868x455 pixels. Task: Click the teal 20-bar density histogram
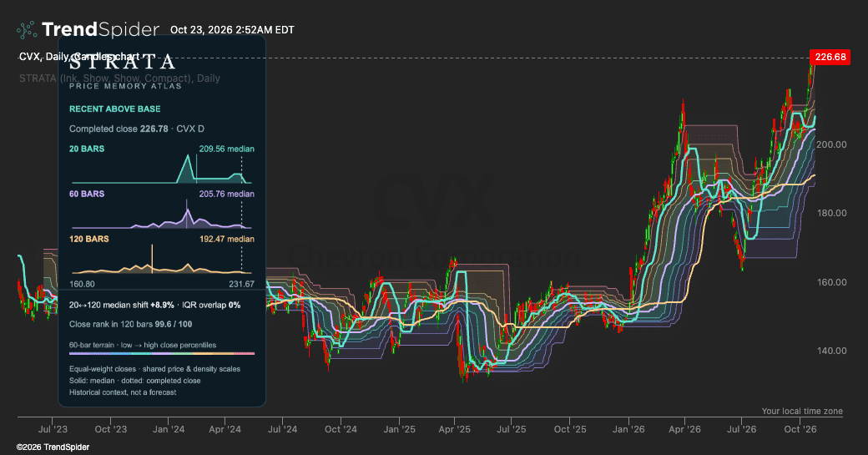point(162,169)
